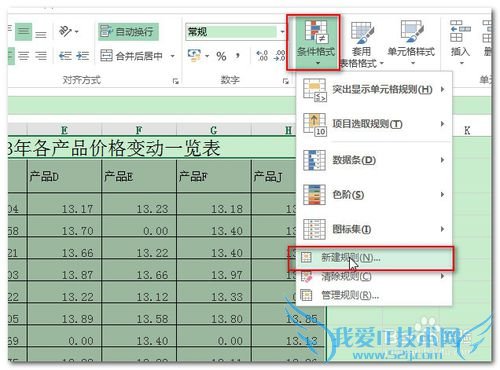Click header cell 产品E
The height and width of the screenshot is (370, 500).
139,176
